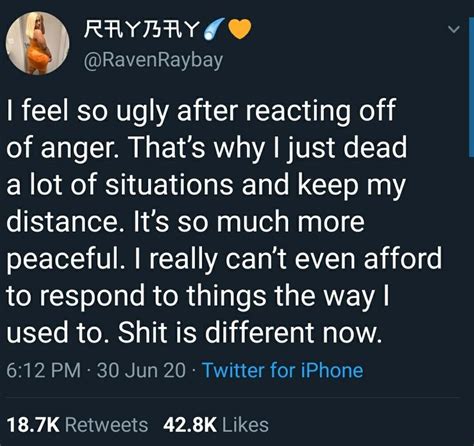474x446 pixels.
Task: View the 42.8K Likes list
Action: pyautogui.click(x=216, y=425)
